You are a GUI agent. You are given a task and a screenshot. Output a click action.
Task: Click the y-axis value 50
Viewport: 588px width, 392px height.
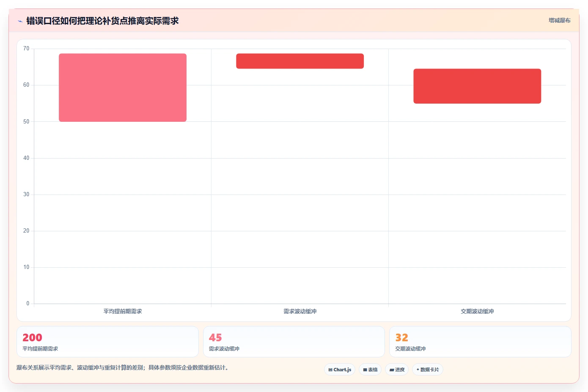coord(26,122)
